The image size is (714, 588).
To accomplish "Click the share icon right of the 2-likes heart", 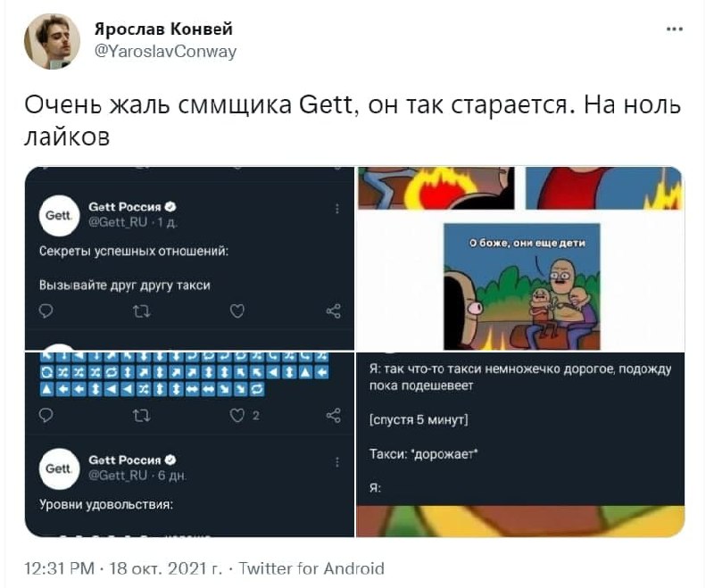I will (334, 415).
